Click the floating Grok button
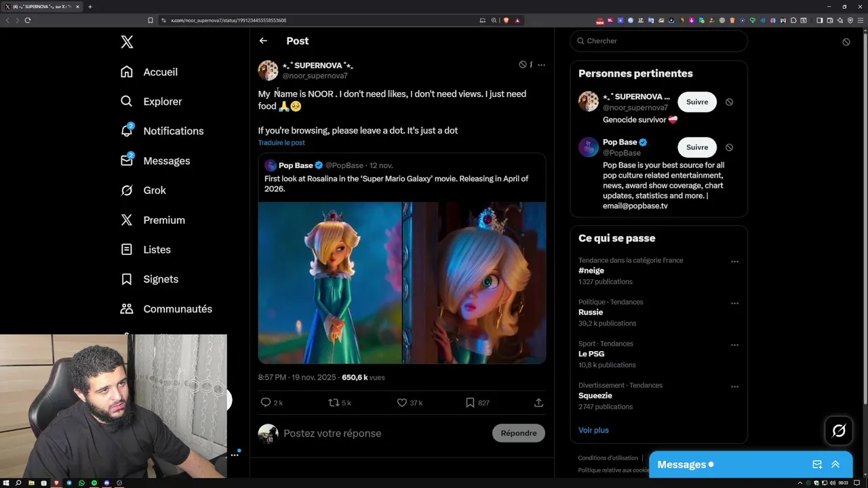This screenshot has height=488, width=868. (839, 430)
